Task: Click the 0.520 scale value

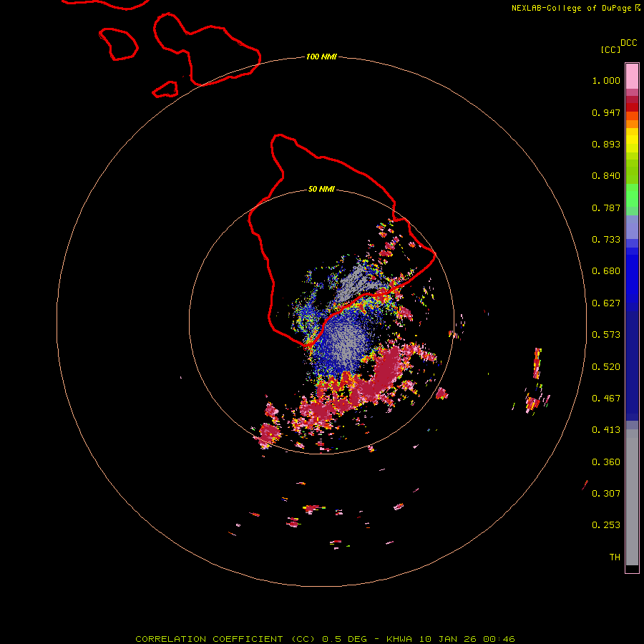Action: click(x=606, y=367)
